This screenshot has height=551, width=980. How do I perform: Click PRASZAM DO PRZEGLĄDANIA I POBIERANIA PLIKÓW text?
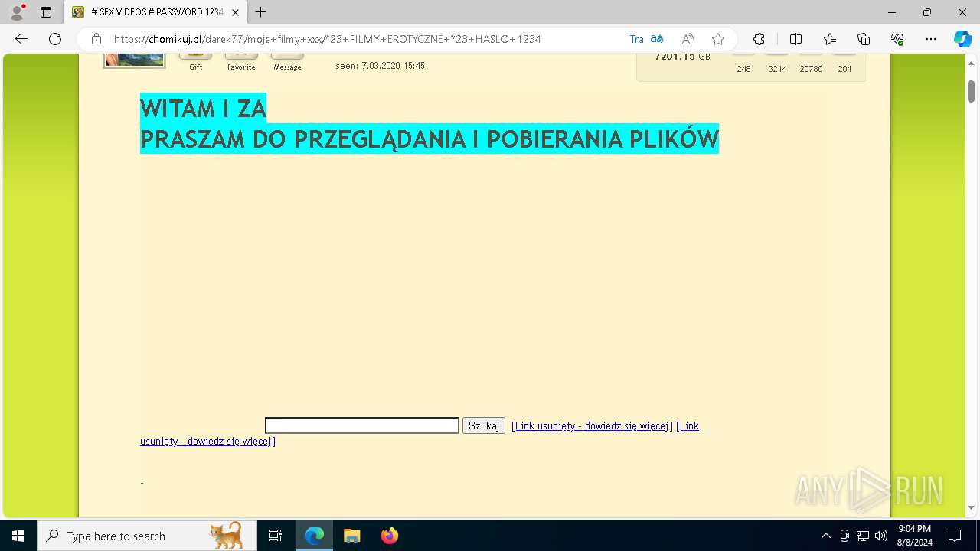430,139
